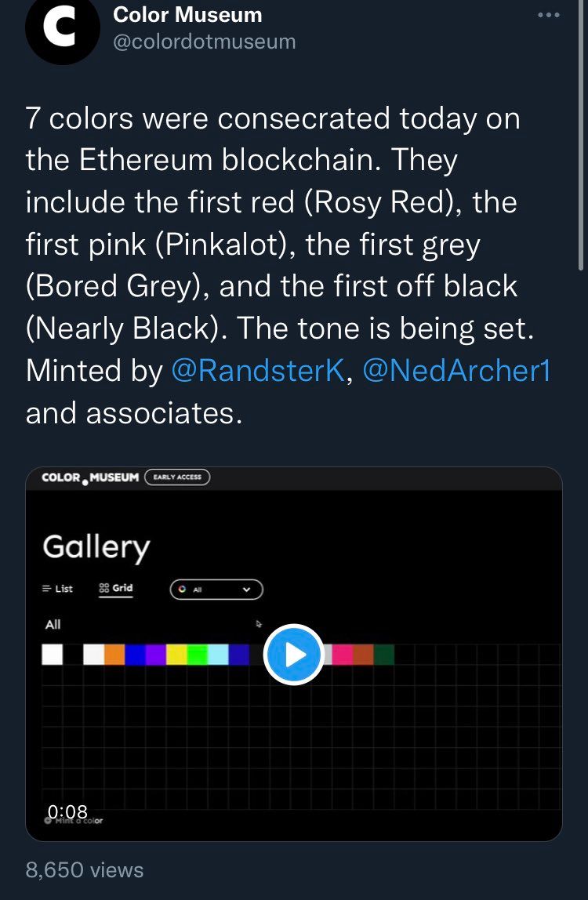Image resolution: width=588 pixels, height=900 pixels.
Task: Pick the purple color swatch
Action: click(156, 655)
